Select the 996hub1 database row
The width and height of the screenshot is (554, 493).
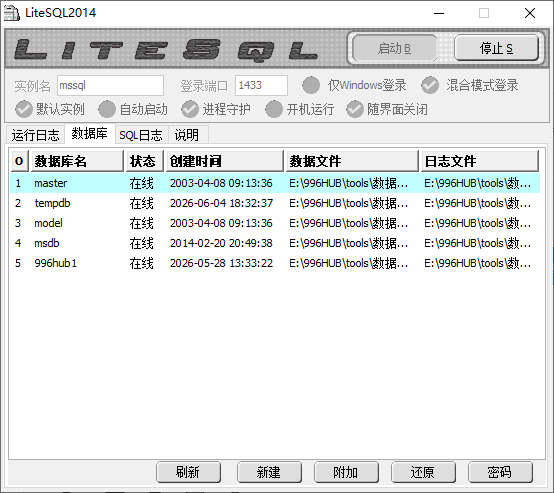(275, 263)
